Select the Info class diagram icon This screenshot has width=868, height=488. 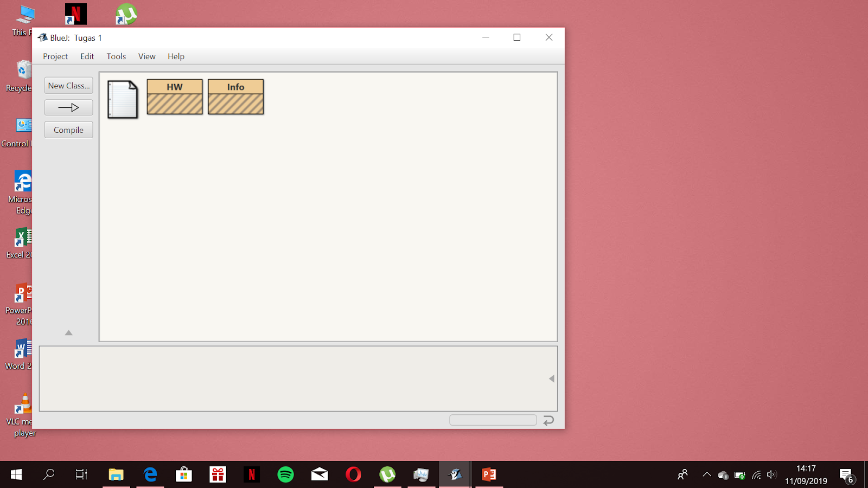(x=235, y=97)
